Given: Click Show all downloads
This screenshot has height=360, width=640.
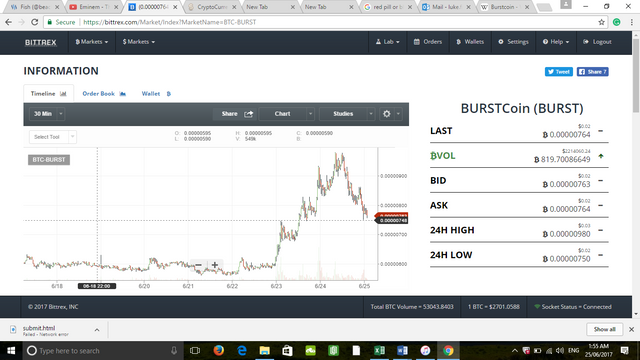Looking at the screenshot, I should 604,329.
